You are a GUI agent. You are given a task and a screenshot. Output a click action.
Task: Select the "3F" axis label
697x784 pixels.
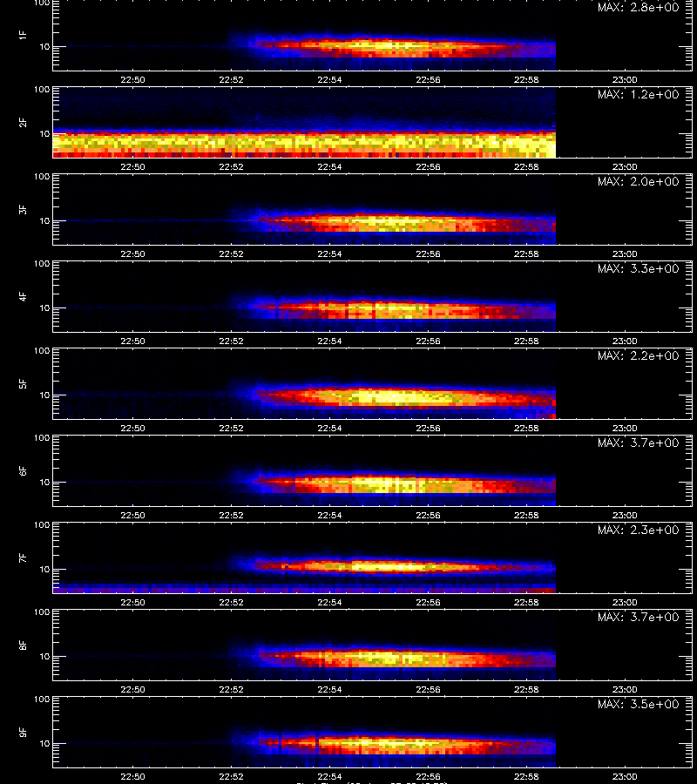tap(23, 209)
